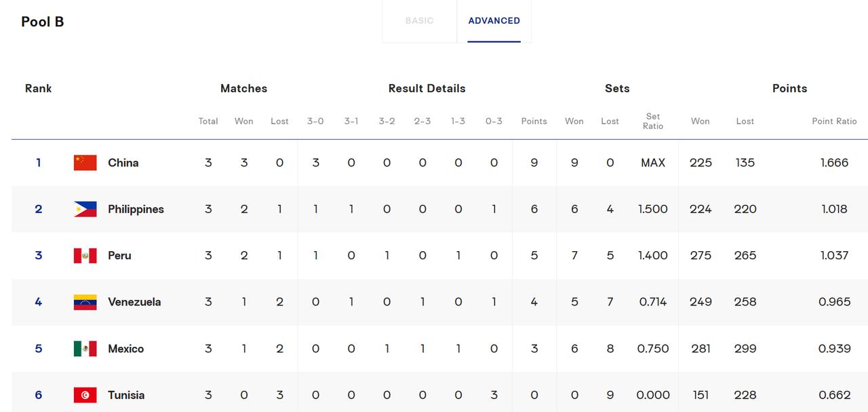
Task: Click the China flag icon
Action: point(85,162)
